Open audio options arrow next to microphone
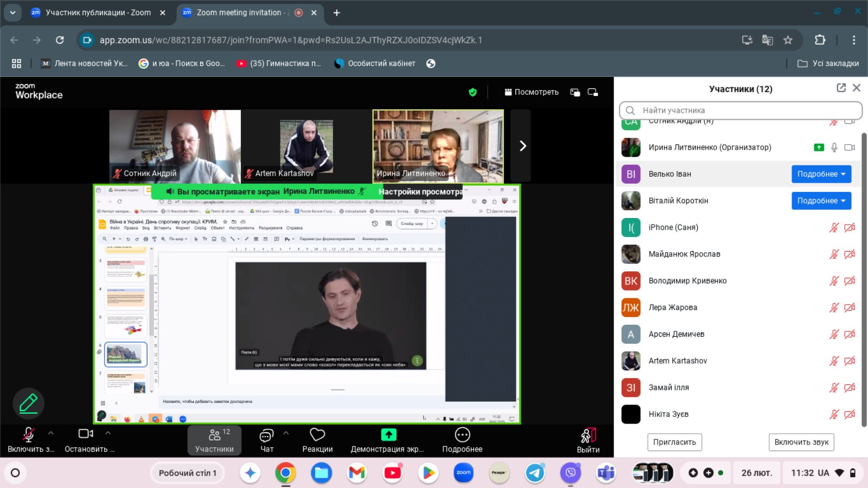Viewport: 868px width, 488px height. tap(51, 433)
